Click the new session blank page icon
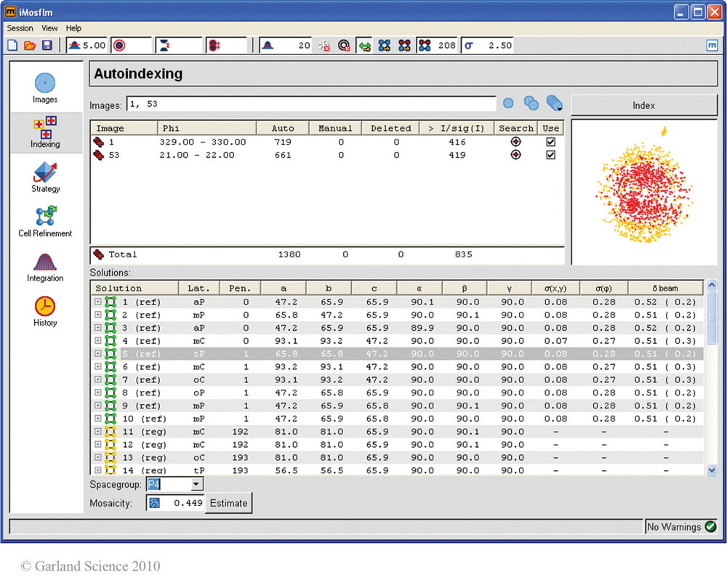 [x=12, y=46]
